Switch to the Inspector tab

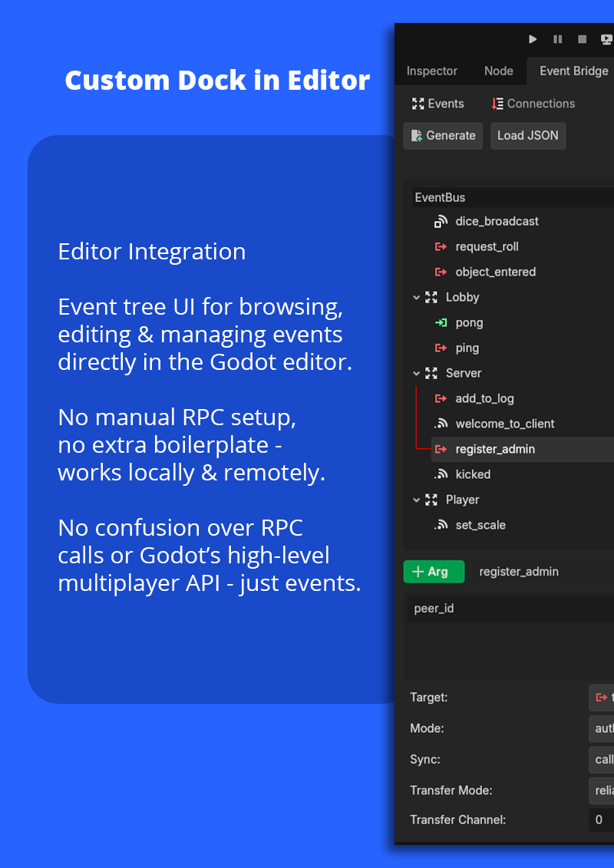432,71
